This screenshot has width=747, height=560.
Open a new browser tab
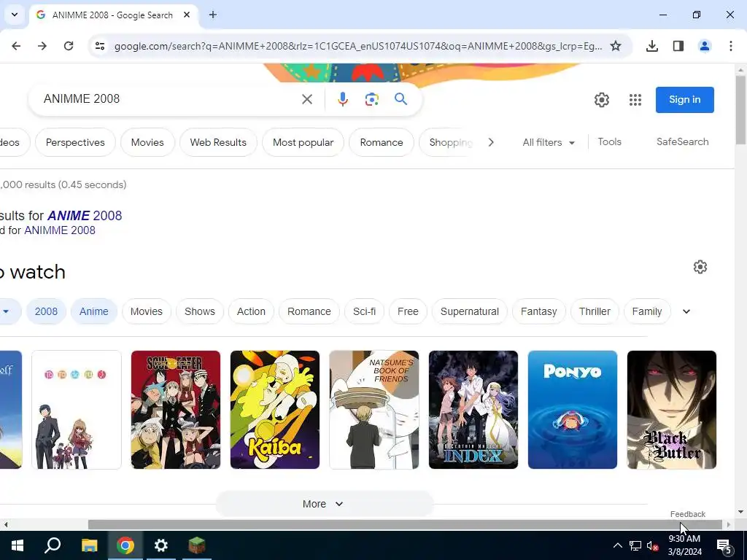pyautogui.click(x=213, y=15)
